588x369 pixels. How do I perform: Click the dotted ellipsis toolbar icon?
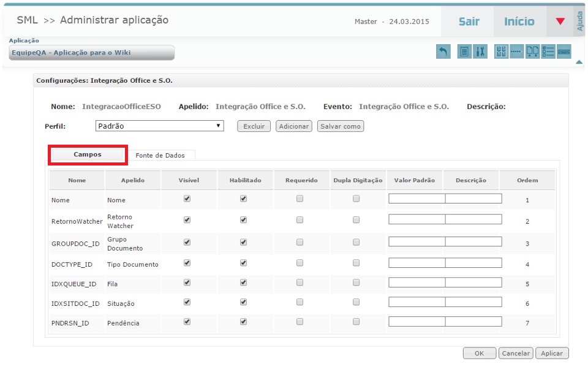point(516,51)
